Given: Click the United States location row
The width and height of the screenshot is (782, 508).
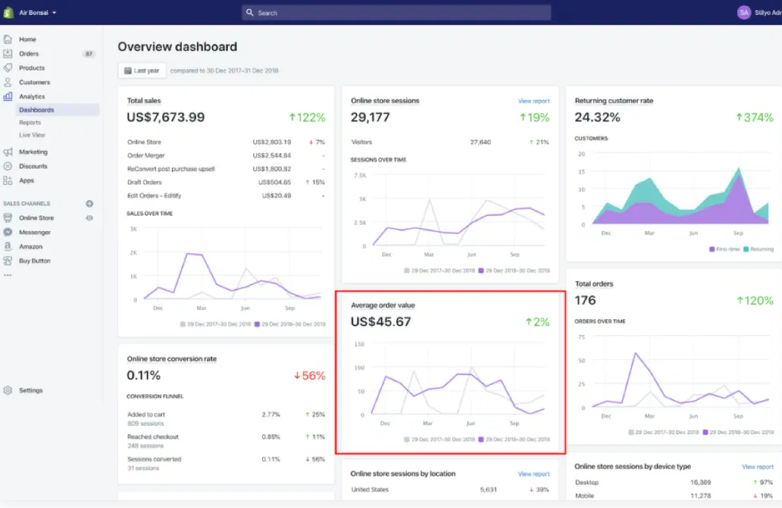Looking at the screenshot, I should click(450, 490).
